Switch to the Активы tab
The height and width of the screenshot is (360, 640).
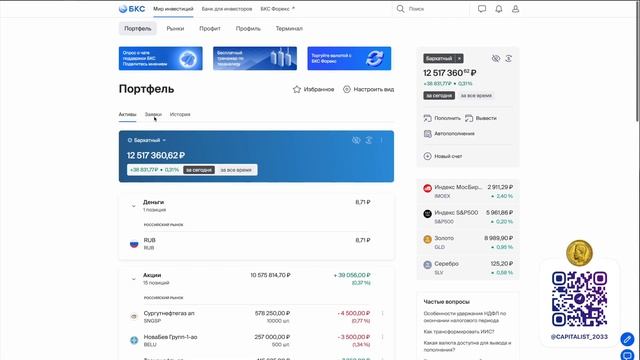127,114
